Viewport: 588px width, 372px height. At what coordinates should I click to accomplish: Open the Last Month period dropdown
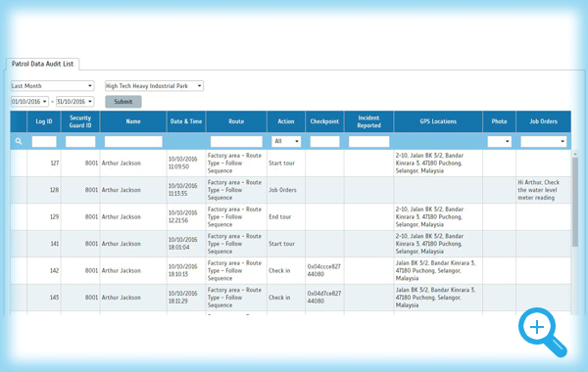tap(52, 86)
